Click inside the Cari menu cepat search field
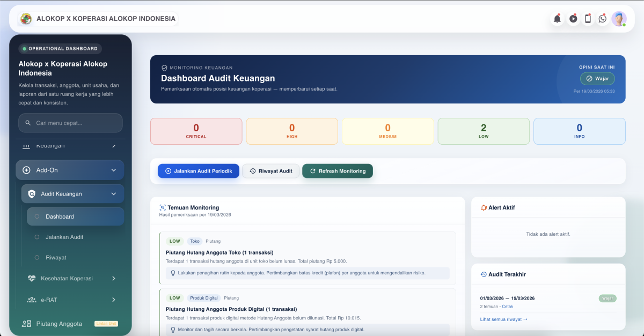This screenshot has width=644, height=336. tap(70, 123)
